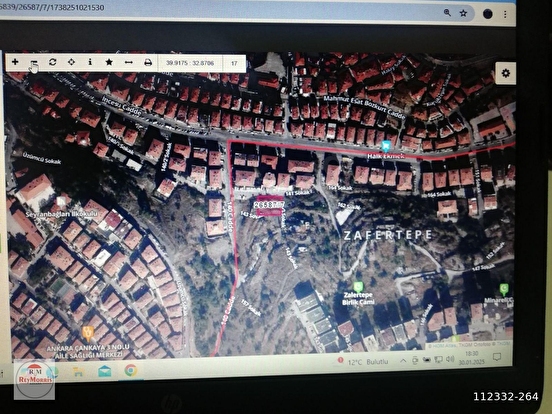Image resolution: width=552 pixels, height=414 pixels.
Task: Open map settings gear button
Action: click(506, 73)
